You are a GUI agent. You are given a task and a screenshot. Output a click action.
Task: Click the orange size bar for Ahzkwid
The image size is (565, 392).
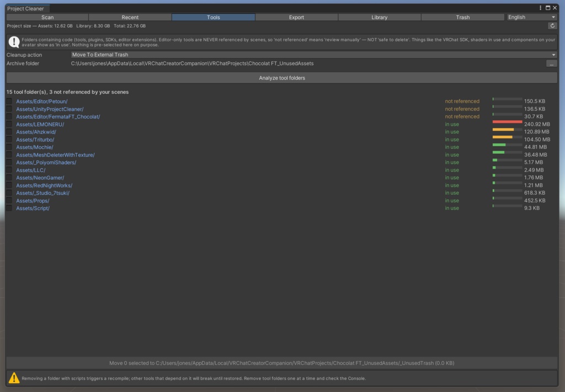[x=503, y=130]
